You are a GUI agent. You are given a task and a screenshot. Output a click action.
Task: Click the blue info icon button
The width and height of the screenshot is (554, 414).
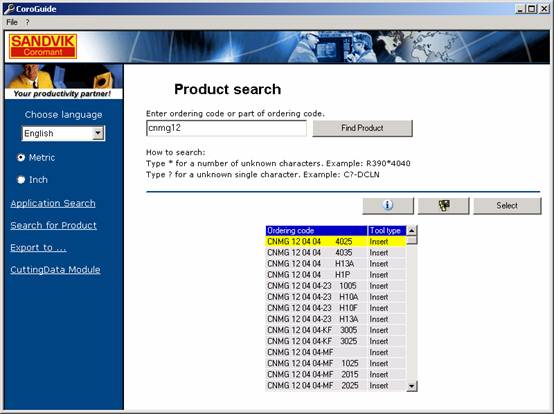[x=388, y=206]
